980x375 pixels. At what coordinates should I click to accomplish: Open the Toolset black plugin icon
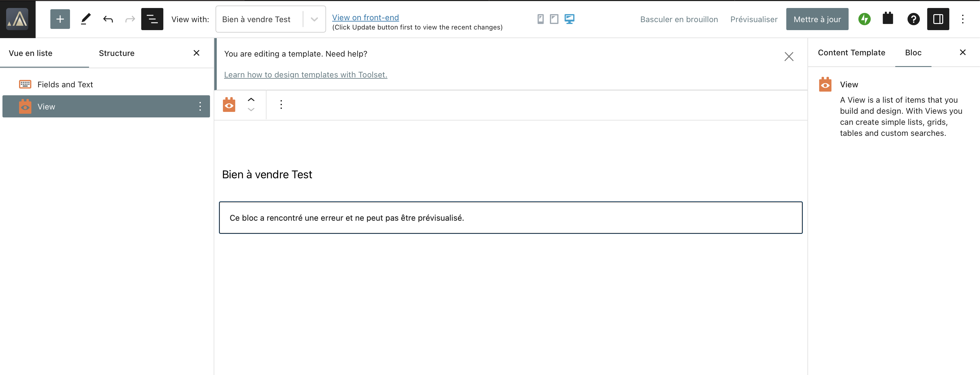(x=888, y=18)
